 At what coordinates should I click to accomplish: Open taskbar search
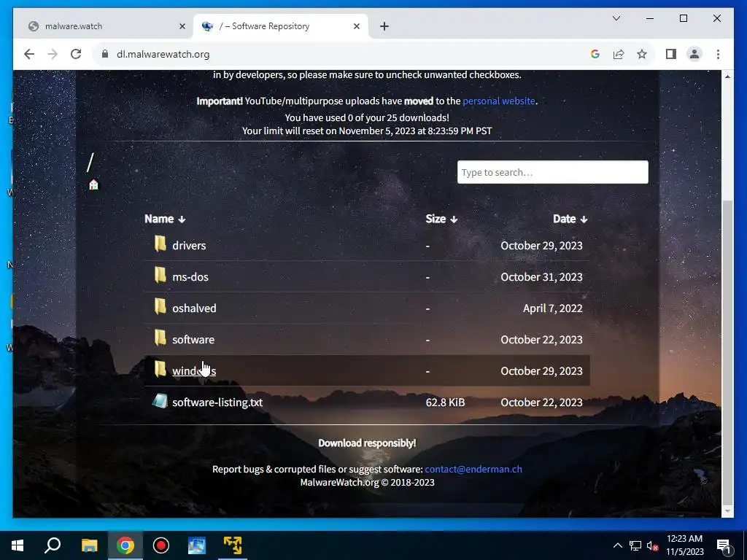point(53,545)
